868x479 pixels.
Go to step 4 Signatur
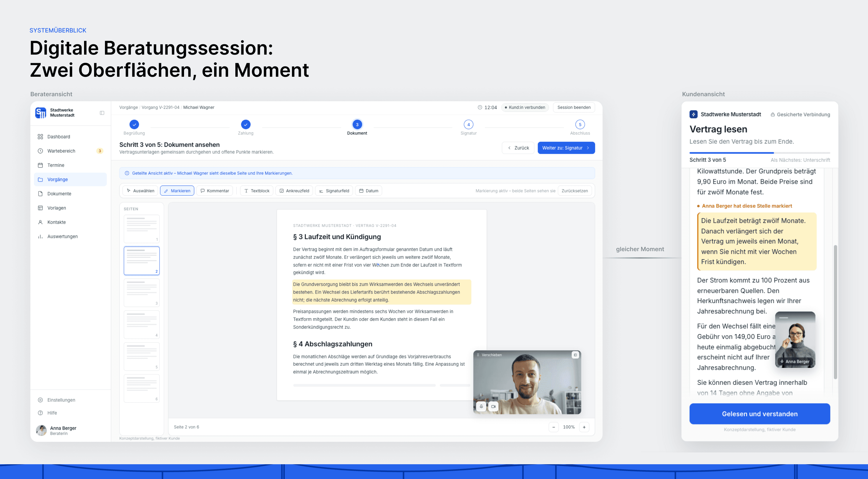click(468, 124)
